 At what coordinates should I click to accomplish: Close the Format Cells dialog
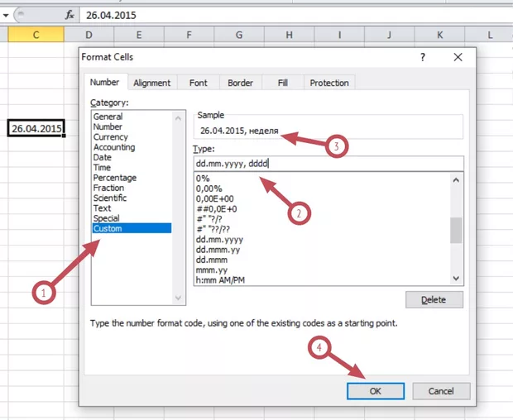pos(458,57)
